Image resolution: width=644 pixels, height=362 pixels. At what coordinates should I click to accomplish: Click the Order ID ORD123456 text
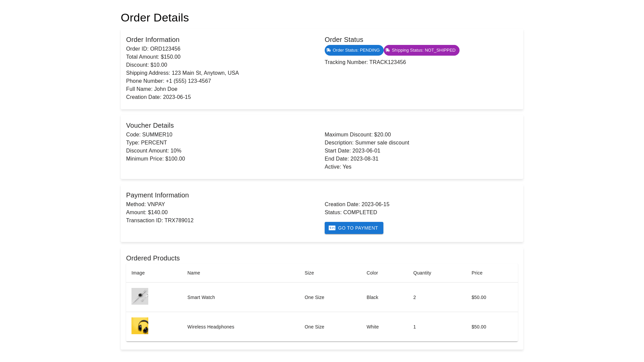[165, 49]
